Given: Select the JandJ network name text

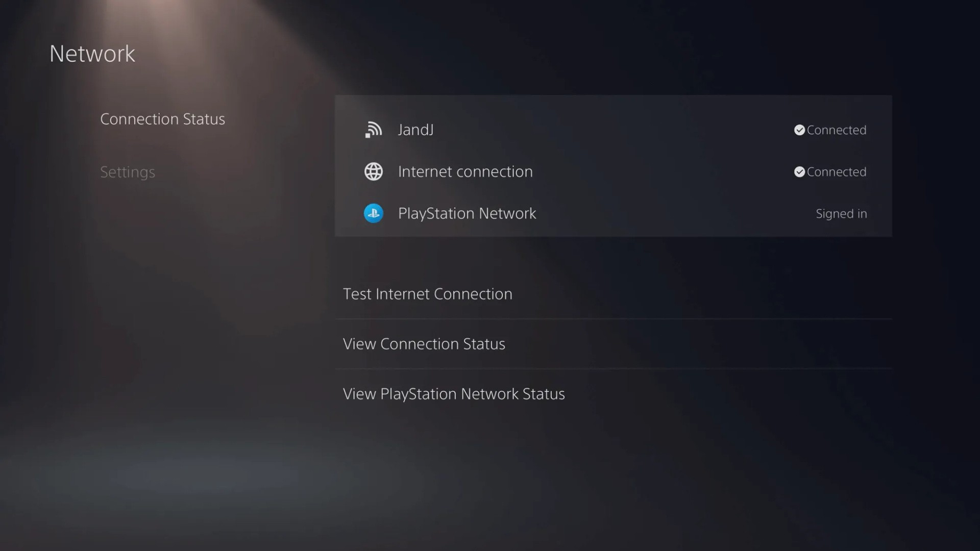Looking at the screenshot, I should (415, 130).
